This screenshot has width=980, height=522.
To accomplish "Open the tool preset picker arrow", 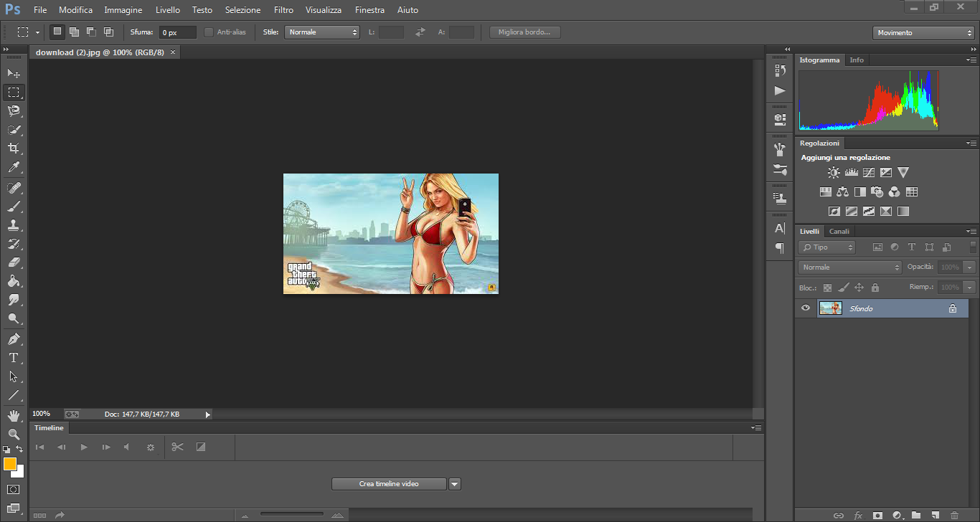I will (37, 33).
